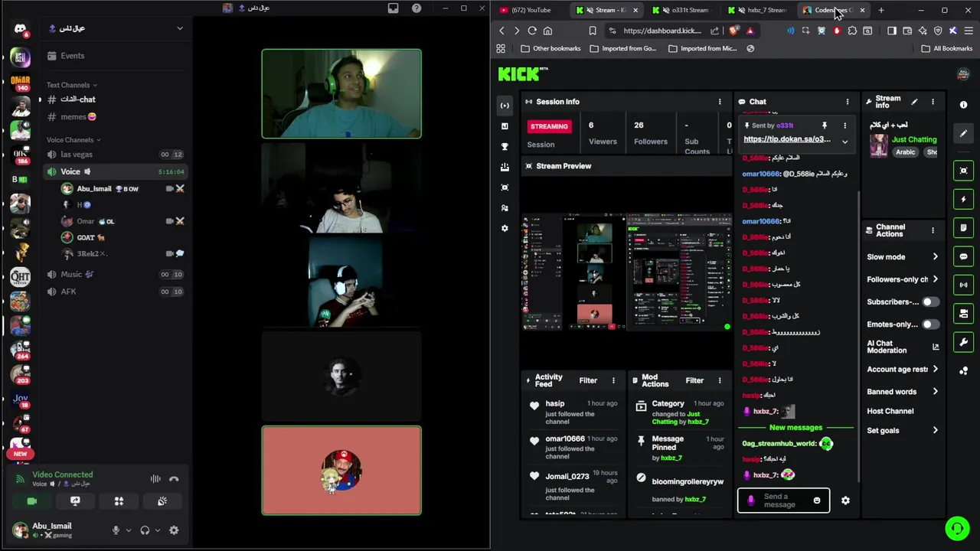Go to the browser home page
The height and width of the screenshot is (551, 980).
coord(547,31)
